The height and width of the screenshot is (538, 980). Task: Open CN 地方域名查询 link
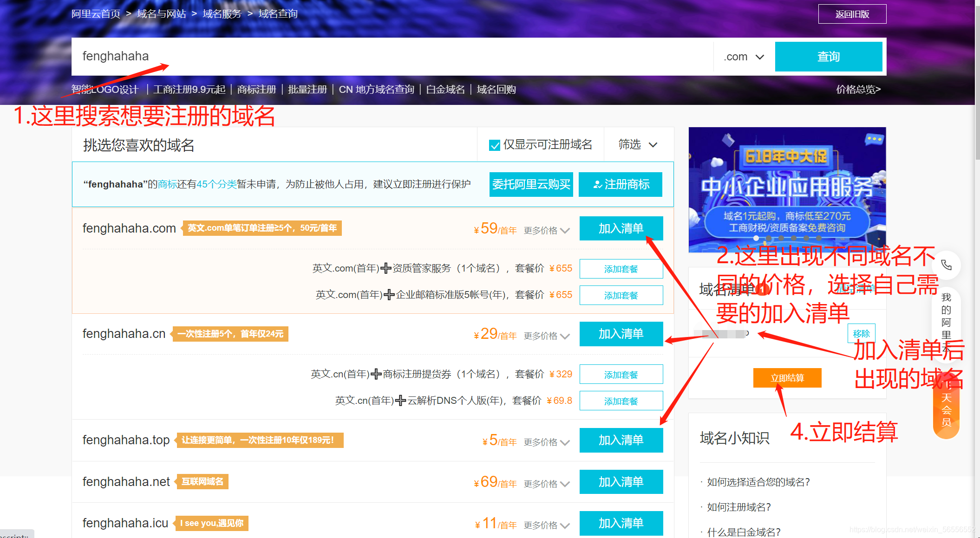pyautogui.click(x=376, y=89)
